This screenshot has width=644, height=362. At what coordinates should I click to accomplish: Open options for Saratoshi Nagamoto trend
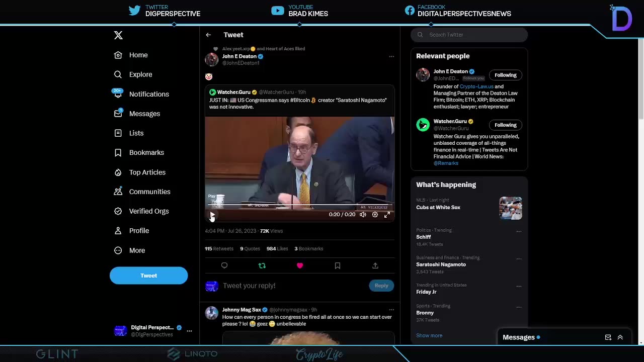coord(519,259)
